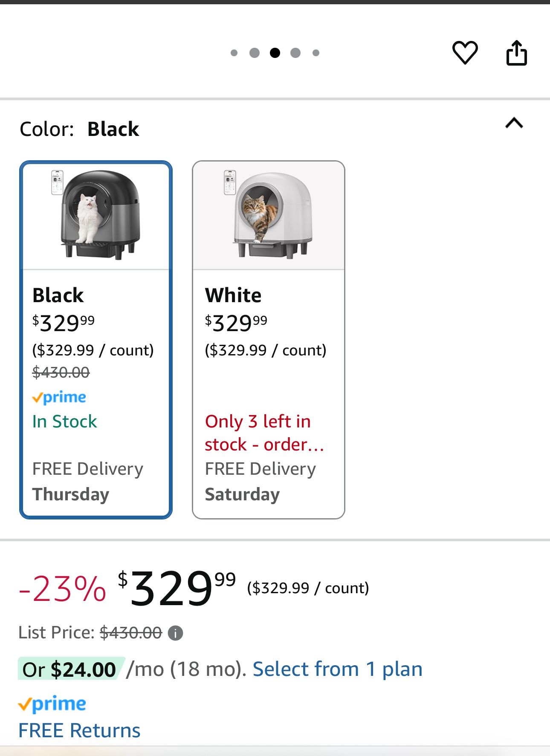Jump to fifth image carousel dot

(x=316, y=53)
